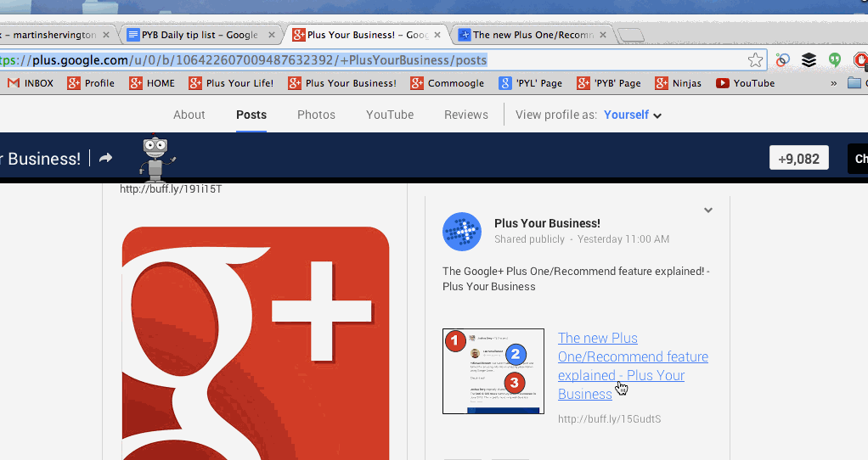Open the large Google+ logo image
The image size is (868, 460).
tap(256, 343)
